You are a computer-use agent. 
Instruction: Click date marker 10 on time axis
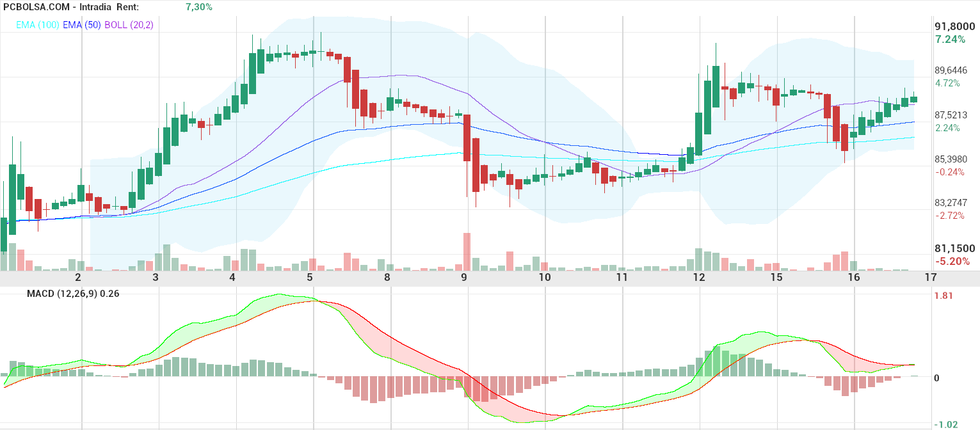545,278
